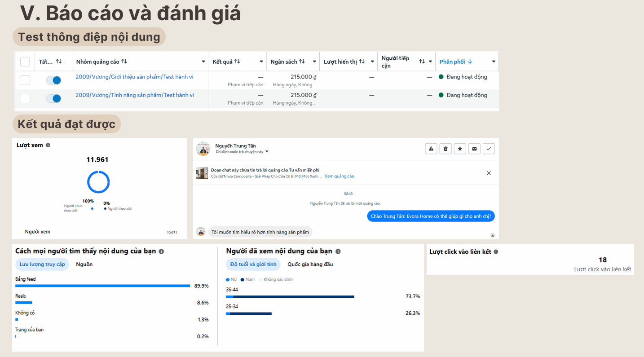Click the 11.961 views donut chart

[x=98, y=182]
